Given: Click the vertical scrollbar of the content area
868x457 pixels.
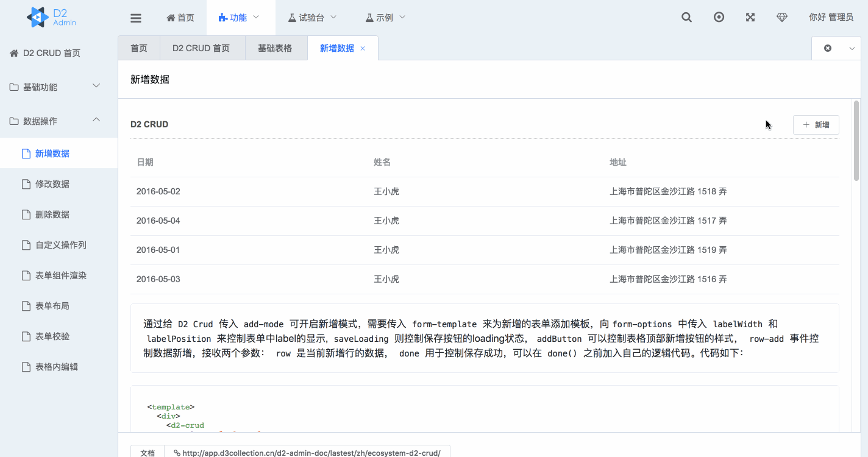Looking at the screenshot, I should tap(856, 140).
